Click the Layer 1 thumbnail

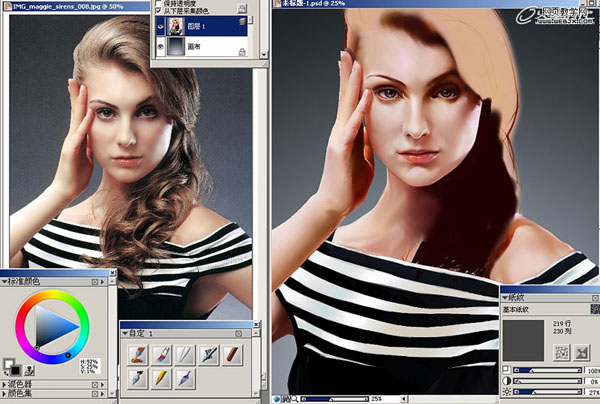(x=176, y=26)
